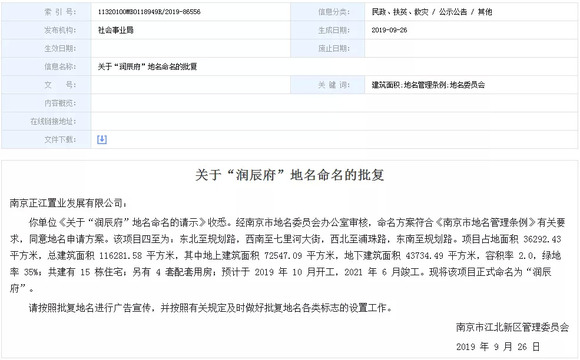Viewport: 580px width, 360px height.
Task: Click the 文件下载 label
Action: 60,139
